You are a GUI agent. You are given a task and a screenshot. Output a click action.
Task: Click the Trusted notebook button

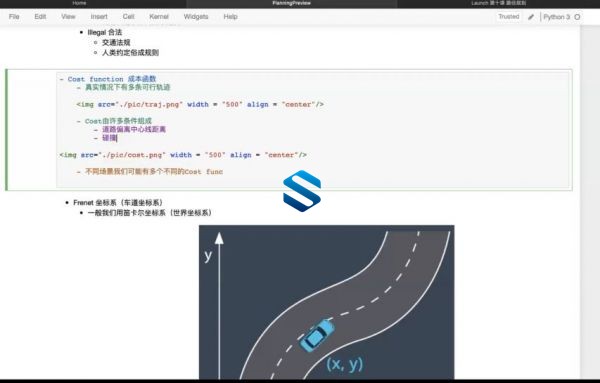509,16
